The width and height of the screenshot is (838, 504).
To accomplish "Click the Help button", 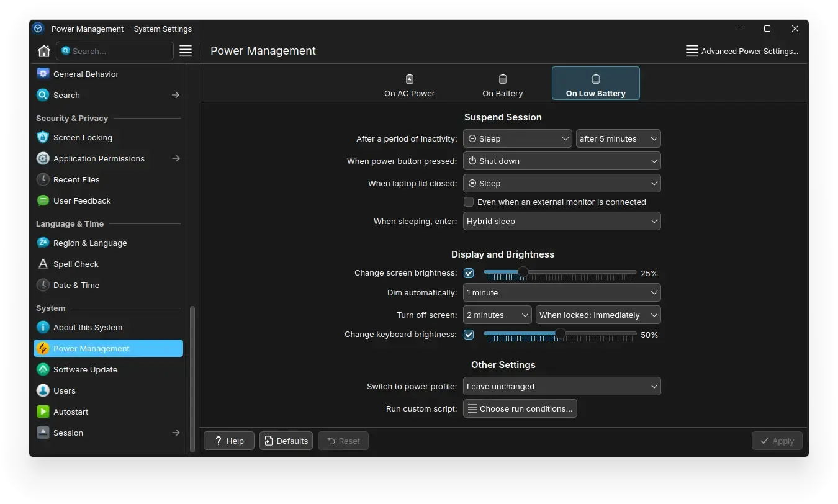I will [229, 441].
